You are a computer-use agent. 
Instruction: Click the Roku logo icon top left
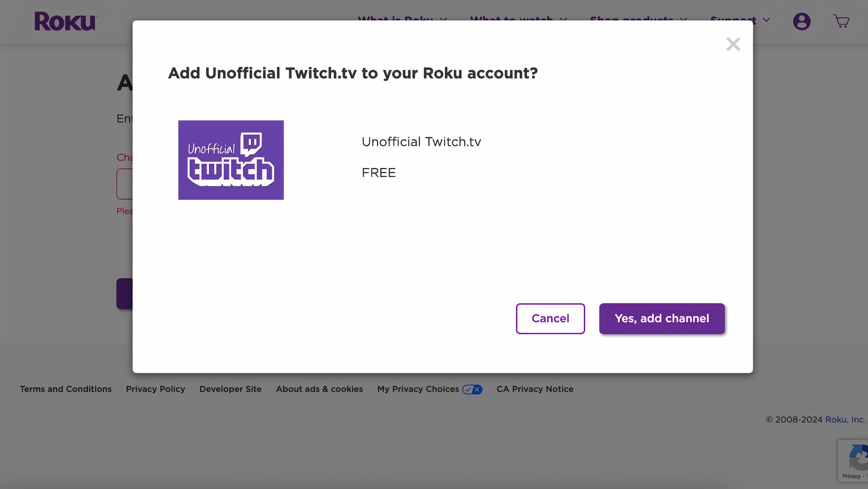65,21
